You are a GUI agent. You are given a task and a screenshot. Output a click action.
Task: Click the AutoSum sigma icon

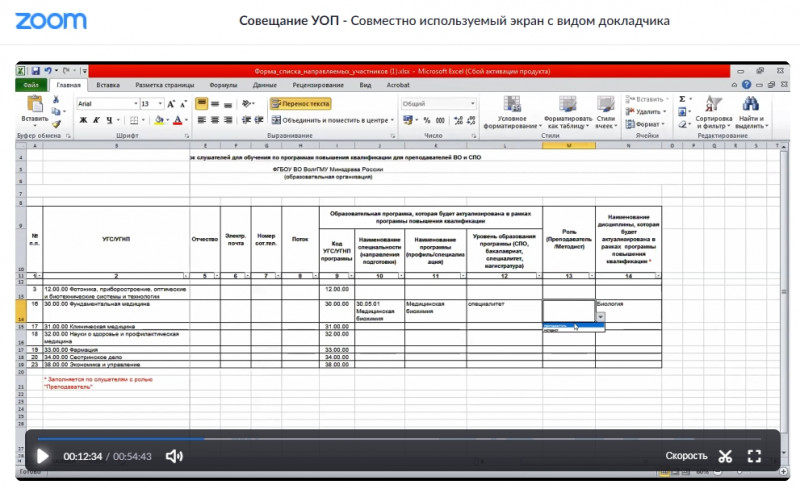(682, 99)
